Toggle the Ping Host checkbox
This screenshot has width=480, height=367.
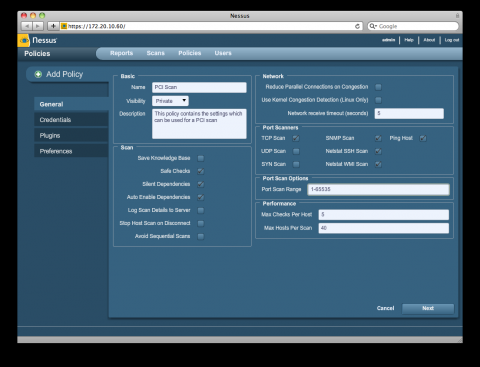[423, 138]
